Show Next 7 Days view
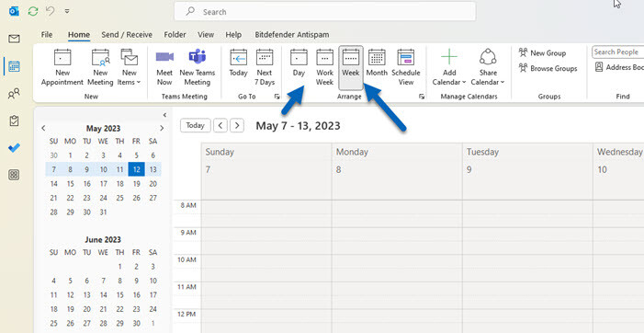 coord(265,67)
